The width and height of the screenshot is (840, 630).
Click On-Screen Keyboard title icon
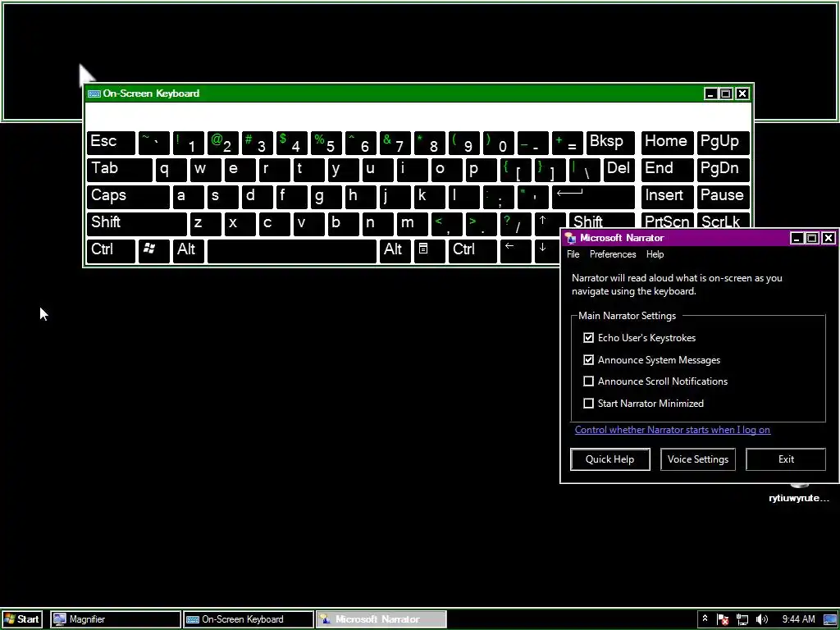pyautogui.click(x=94, y=94)
